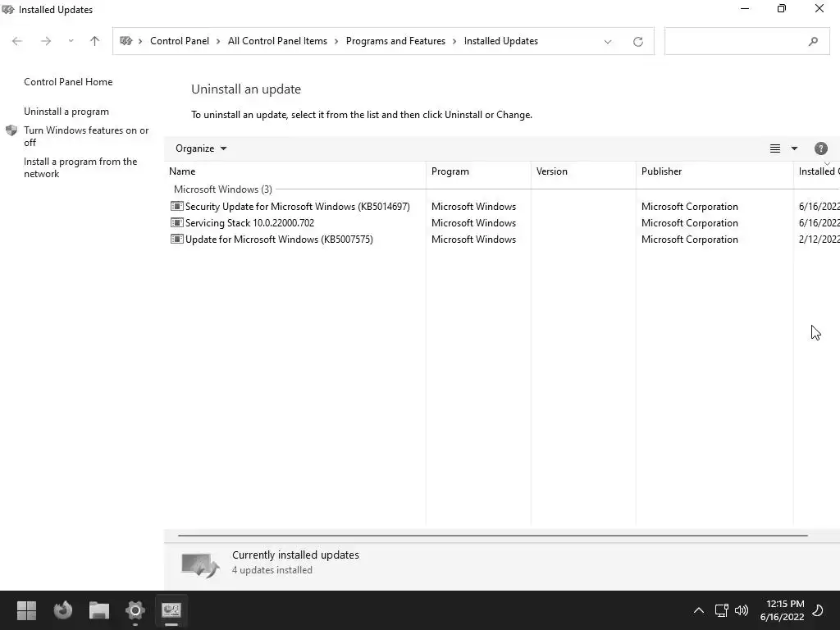Click the Currently installed updates icon
Viewport: 840px width, 630px height.
pos(200,564)
